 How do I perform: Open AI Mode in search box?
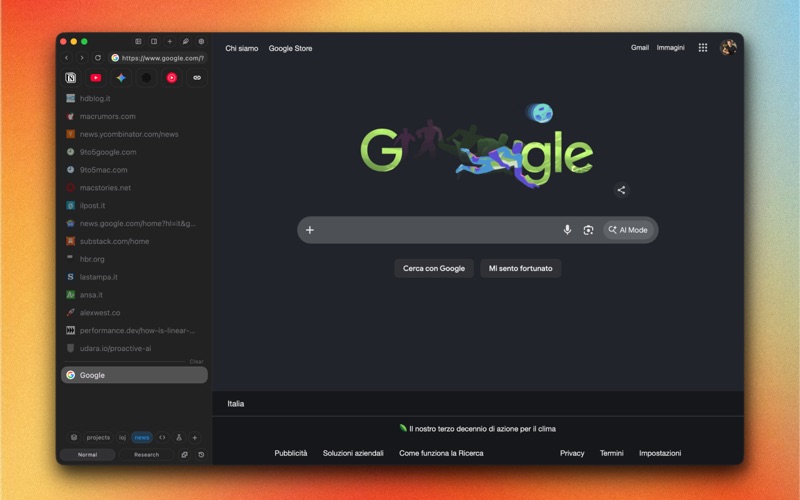pos(628,230)
